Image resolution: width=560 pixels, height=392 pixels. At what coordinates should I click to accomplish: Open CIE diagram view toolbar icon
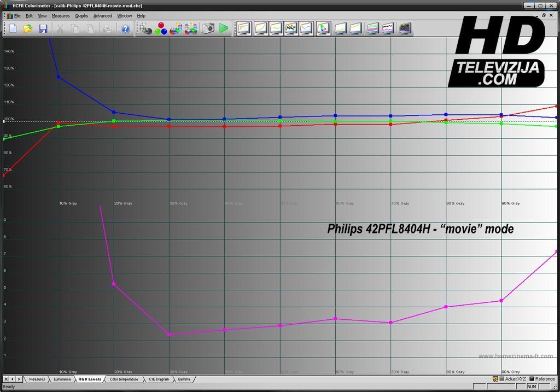pyautogui.click(x=323, y=28)
